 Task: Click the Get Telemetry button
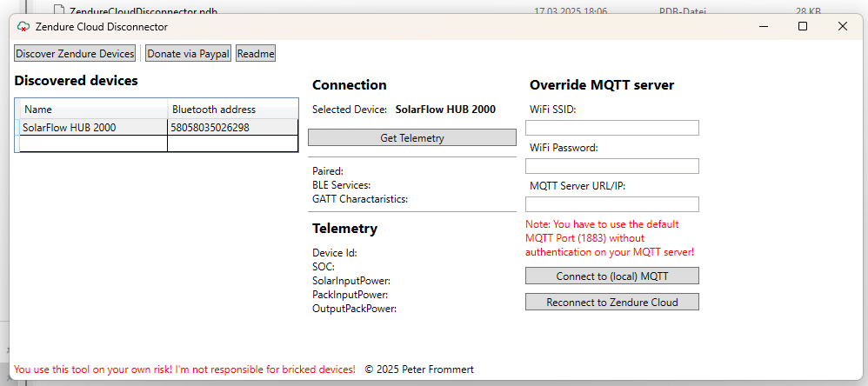pos(412,137)
